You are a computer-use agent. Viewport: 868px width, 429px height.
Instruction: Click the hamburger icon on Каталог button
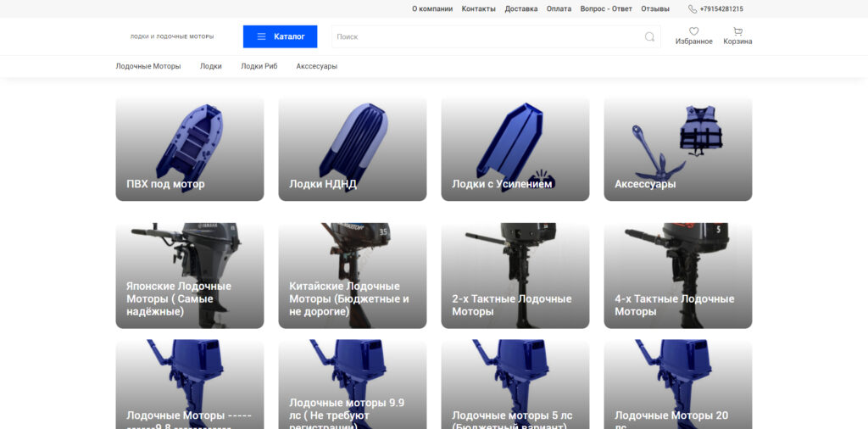(261, 36)
